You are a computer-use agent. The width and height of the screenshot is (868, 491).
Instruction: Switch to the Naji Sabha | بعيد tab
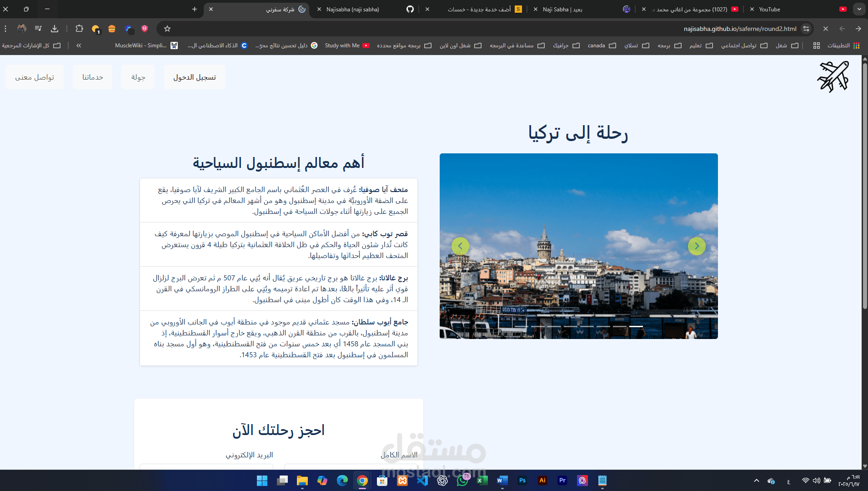click(583, 9)
